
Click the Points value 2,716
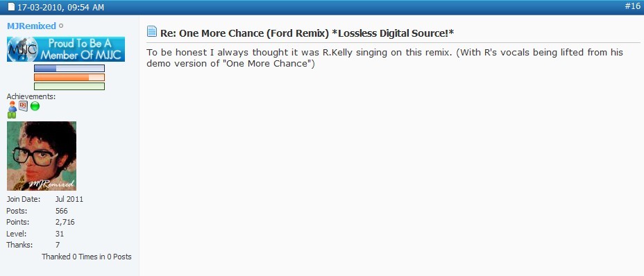pyautogui.click(x=65, y=222)
